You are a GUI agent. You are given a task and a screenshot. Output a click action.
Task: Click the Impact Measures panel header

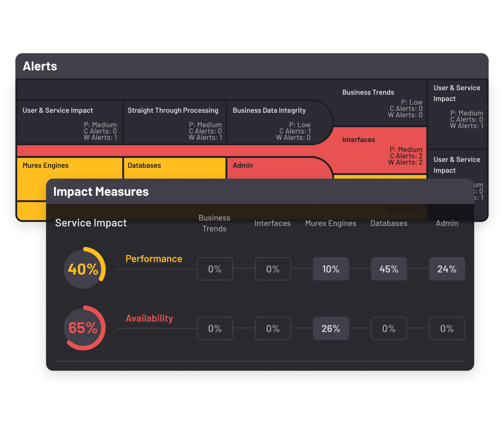(101, 191)
